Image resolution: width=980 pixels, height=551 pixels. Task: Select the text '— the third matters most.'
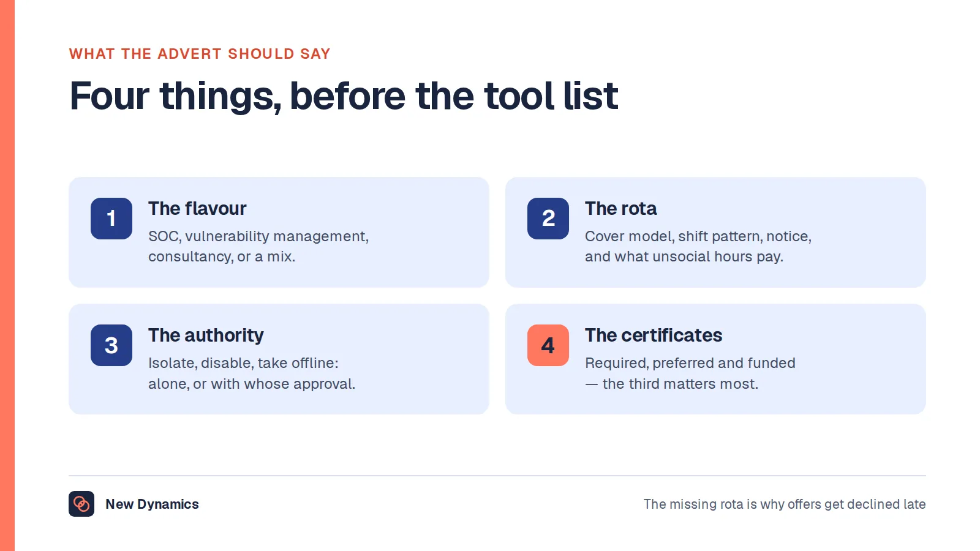pos(672,384)
